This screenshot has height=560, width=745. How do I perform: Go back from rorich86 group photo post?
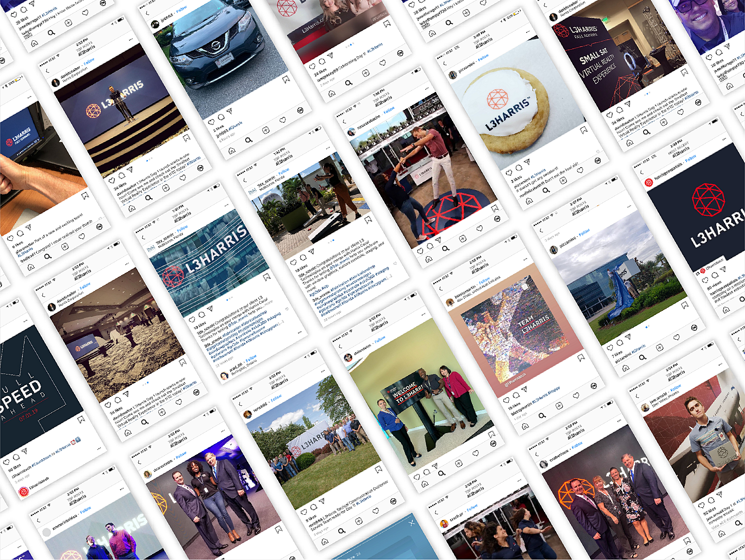241,404
